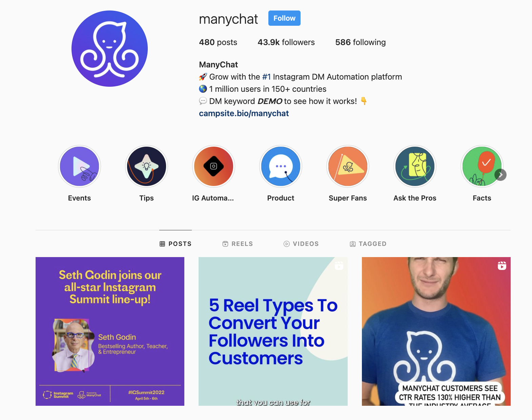Open the IG Automation highlight circle

[x=213, y=166]
